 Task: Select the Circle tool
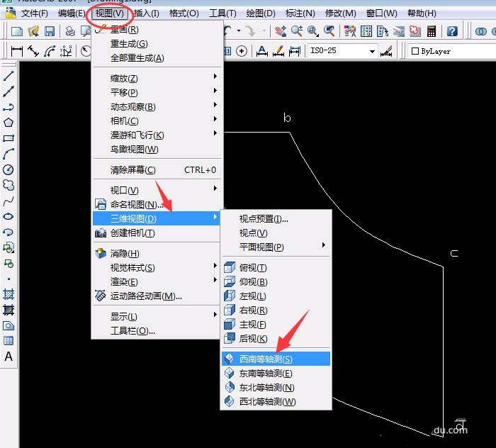9,169
